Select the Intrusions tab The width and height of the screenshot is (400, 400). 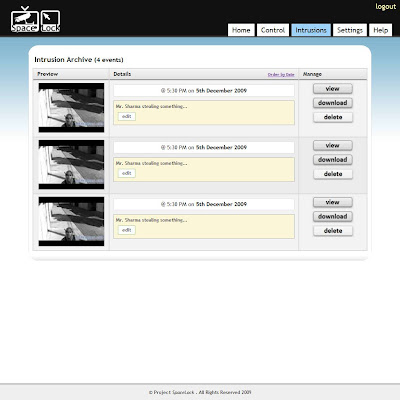tap(311, 30)
